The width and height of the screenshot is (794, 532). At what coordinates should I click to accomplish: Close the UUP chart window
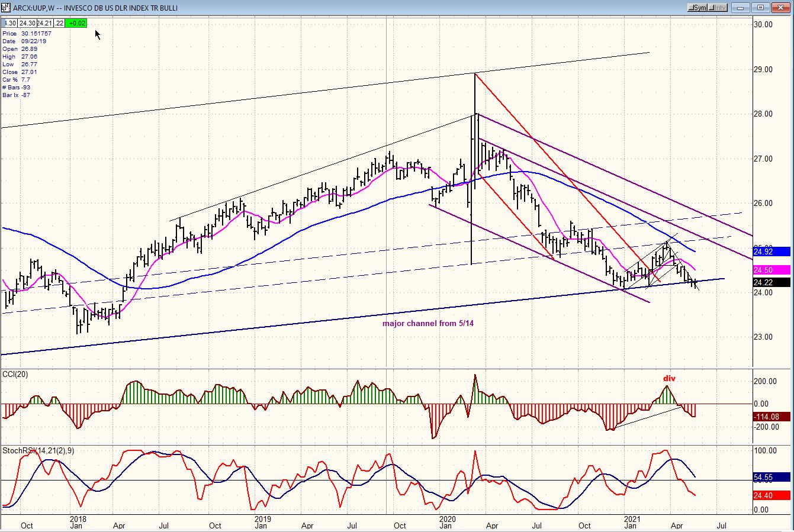click(781, 8)
